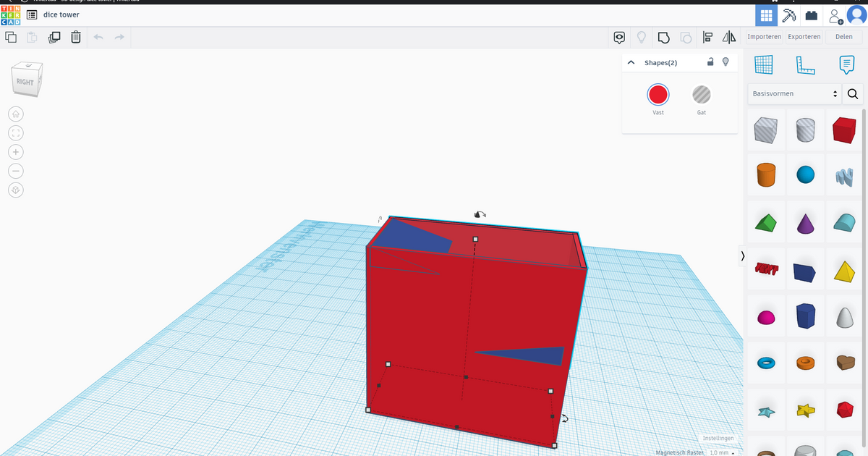Open the Align tool
Viewport: 868px width, 456px height.
pyautogui.click(x=707, y=37)
